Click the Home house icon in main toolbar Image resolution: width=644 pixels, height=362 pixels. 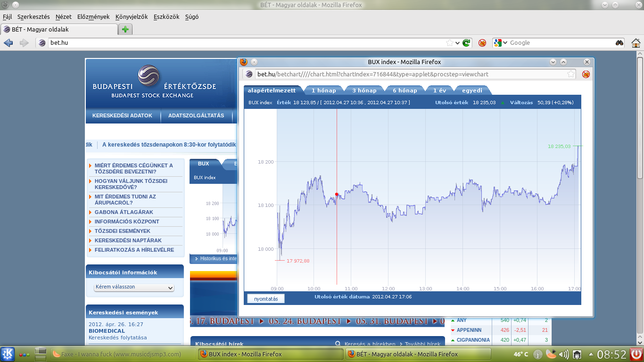636,43
